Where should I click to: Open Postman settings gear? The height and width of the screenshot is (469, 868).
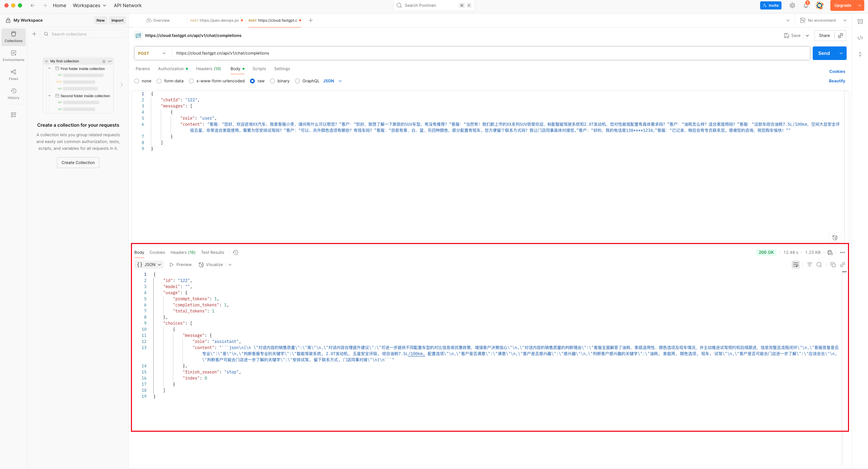click(792, 5)
